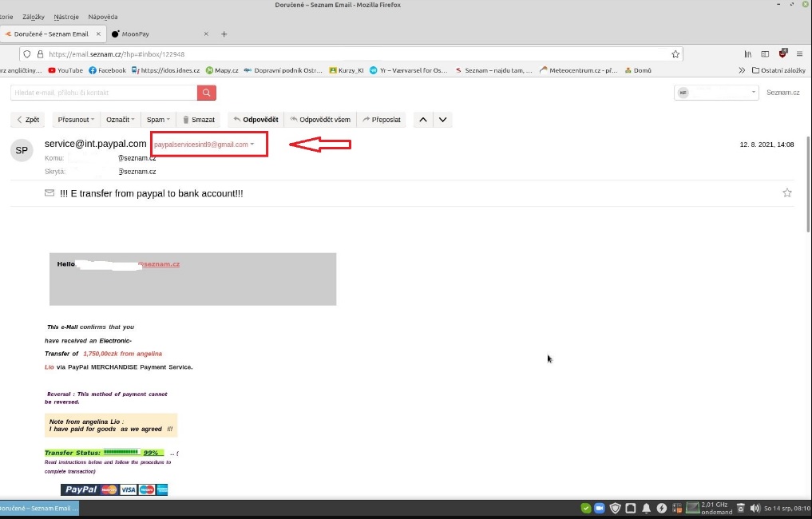Star this email in the subject row
Screen dimensions: 812x519
coord(786,192)
